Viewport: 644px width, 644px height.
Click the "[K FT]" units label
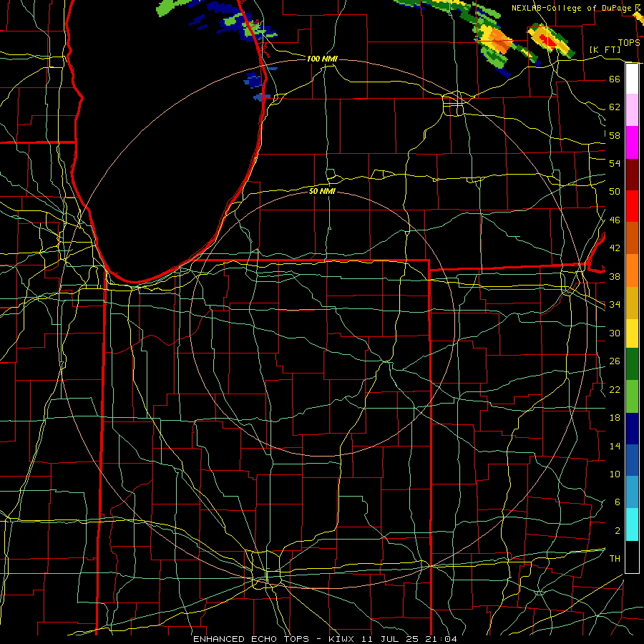(605, 49)
